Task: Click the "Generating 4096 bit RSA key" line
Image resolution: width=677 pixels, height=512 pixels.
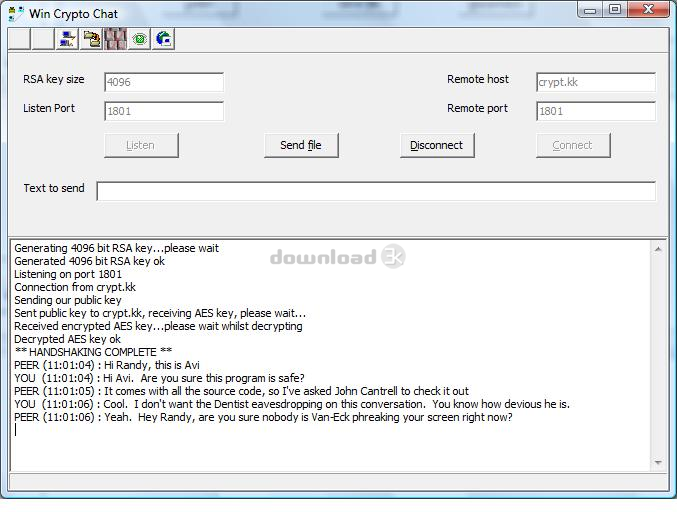Action: pyautogui.click(x=117, y=248)
